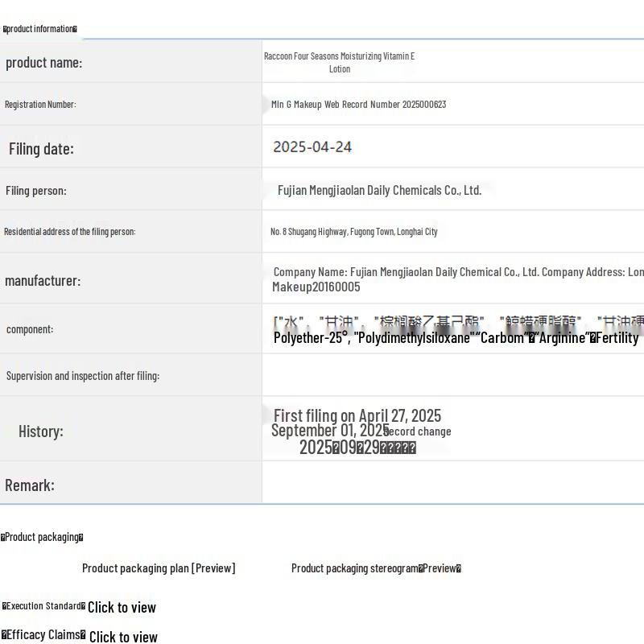Click the Execution Standard label
This screenshot has width=644, height=644.
44,606
